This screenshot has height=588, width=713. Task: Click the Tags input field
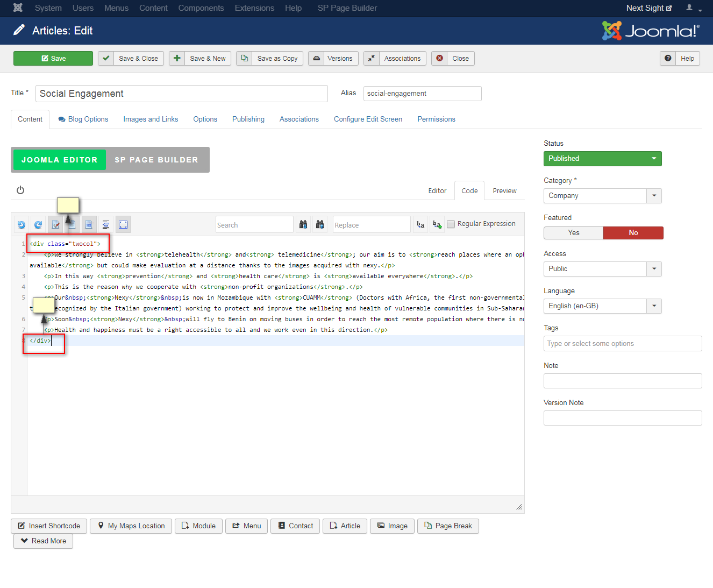pos(623,344)
